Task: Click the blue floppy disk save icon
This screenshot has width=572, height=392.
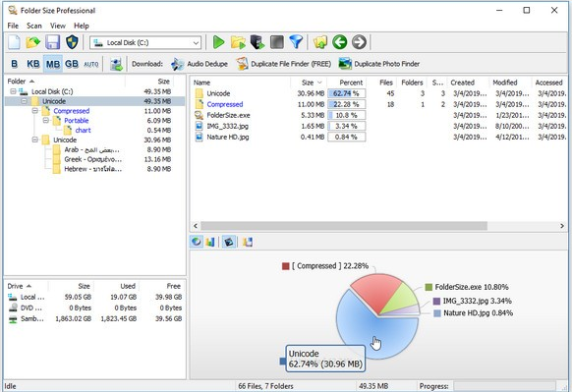Action: 52,42
